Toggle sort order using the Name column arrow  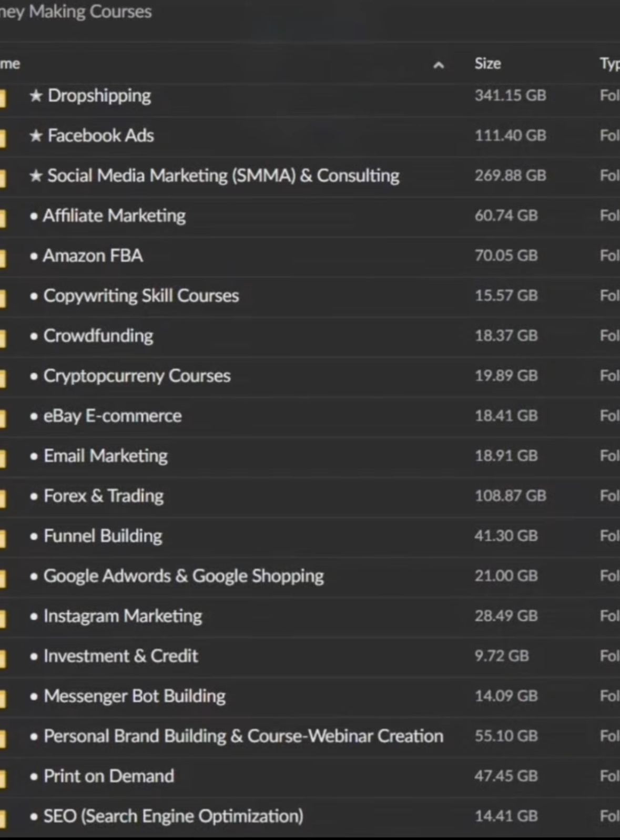438,65
